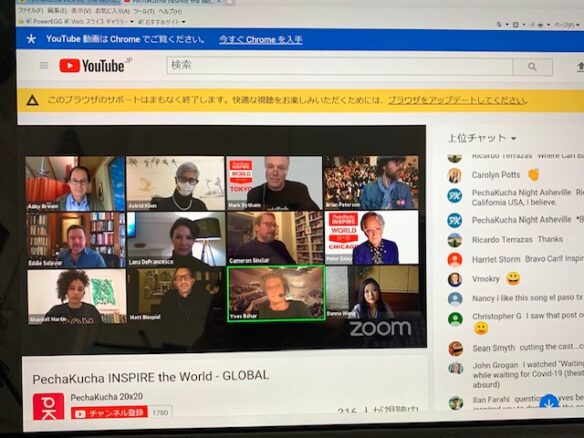Click the Carolyn Potts chat author name

tap(495, 175)
